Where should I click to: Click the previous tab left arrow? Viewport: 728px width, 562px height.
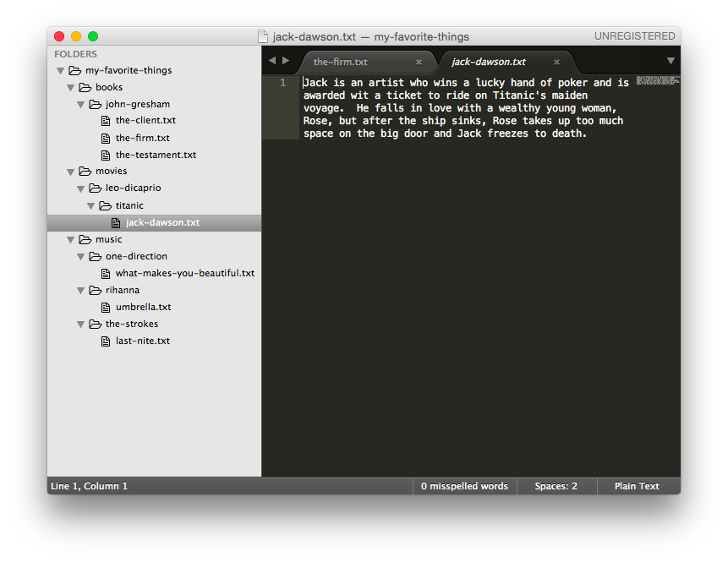coord(272,61)
